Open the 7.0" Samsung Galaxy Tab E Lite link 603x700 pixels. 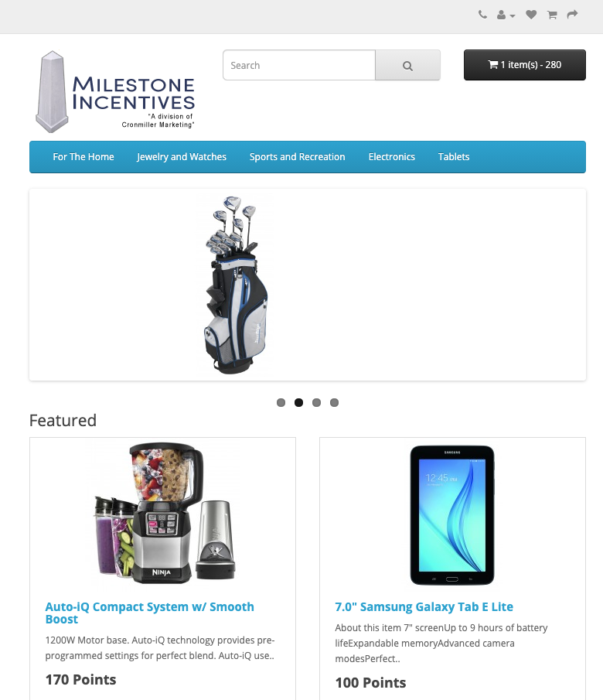[x=424, y=607]
